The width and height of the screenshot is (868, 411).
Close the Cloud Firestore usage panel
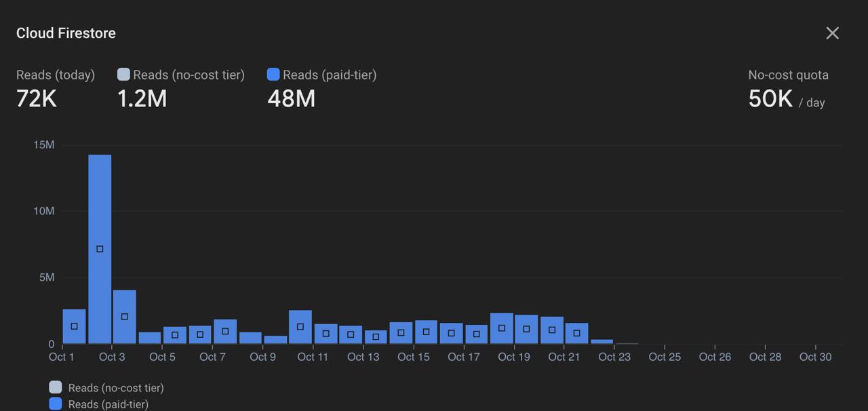[x=833, y=33]
